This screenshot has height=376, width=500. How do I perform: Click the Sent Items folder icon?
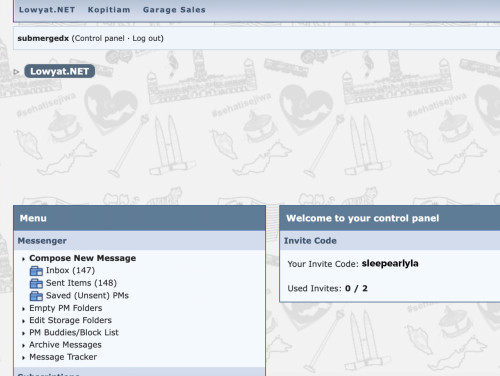click(x=36, y=283)
